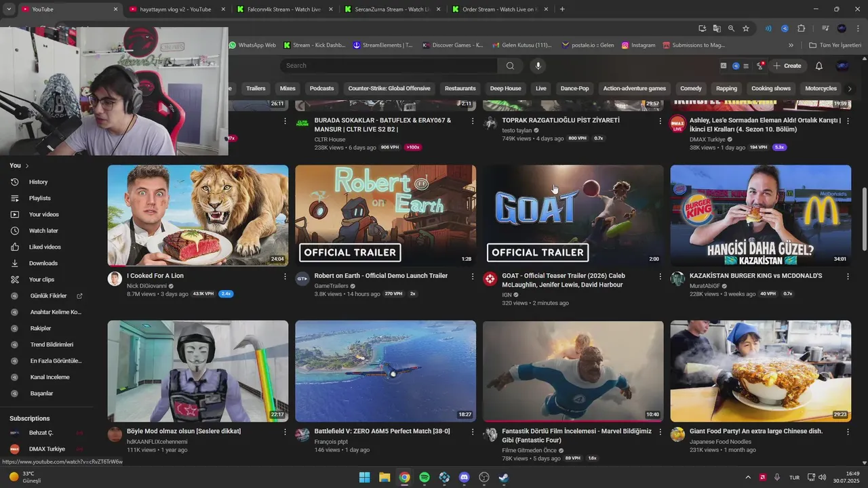Open Nick DiGiovanni channel link
Screen dimensions: 868x488
click(146, 286)
